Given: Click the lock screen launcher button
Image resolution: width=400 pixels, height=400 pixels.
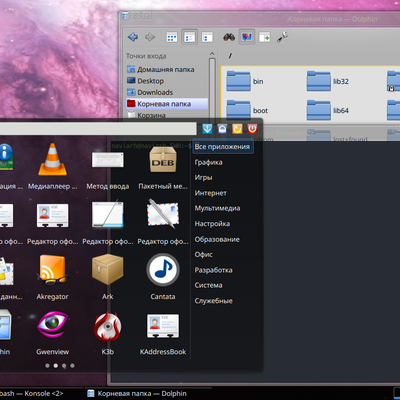Looking at the screenshot, I should 222,129.
